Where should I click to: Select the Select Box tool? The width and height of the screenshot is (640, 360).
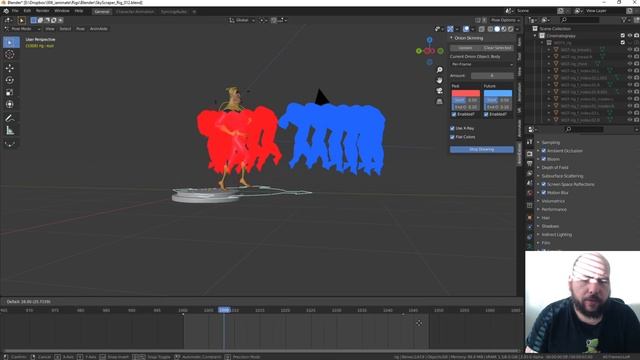coord(11,42)
